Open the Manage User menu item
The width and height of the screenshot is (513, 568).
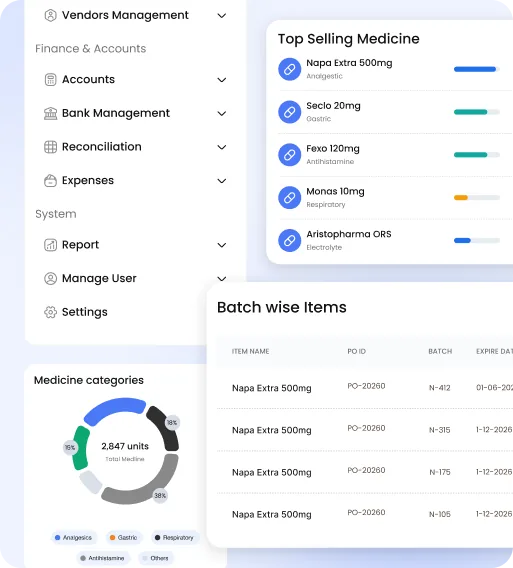135,278
